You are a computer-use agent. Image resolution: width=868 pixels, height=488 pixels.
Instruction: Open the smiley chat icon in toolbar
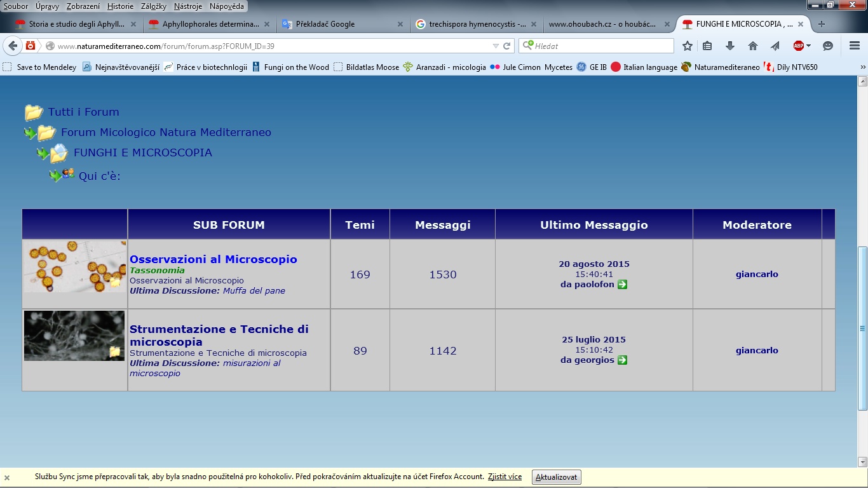[828, 46]
